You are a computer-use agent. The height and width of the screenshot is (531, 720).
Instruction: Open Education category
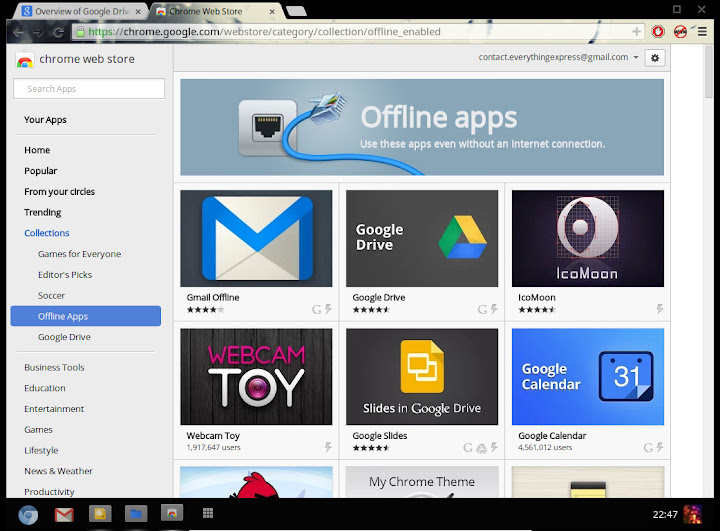click(x=45, y=388)
